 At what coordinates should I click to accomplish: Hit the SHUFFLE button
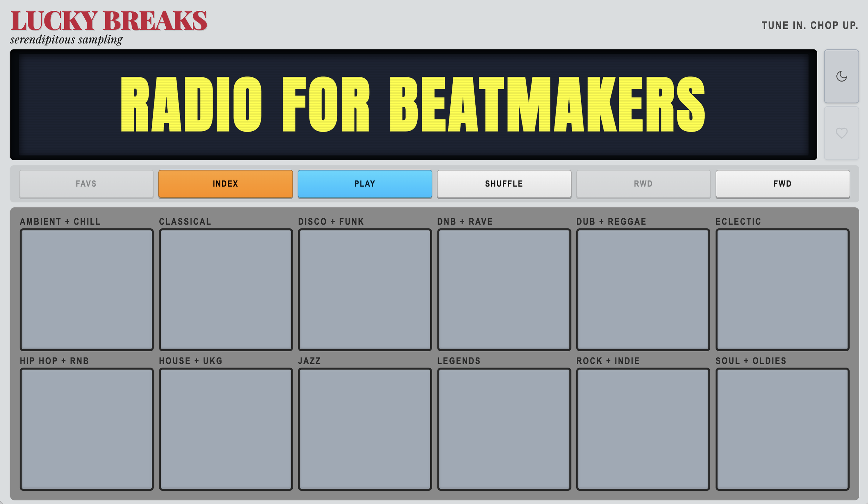pyautogui.click(x=504, y=184)
